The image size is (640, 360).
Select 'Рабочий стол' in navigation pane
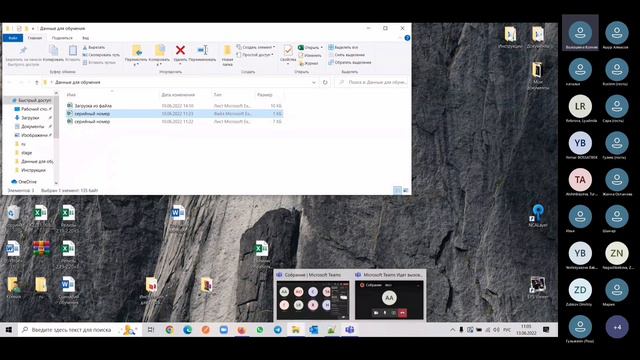click(34, 109)
